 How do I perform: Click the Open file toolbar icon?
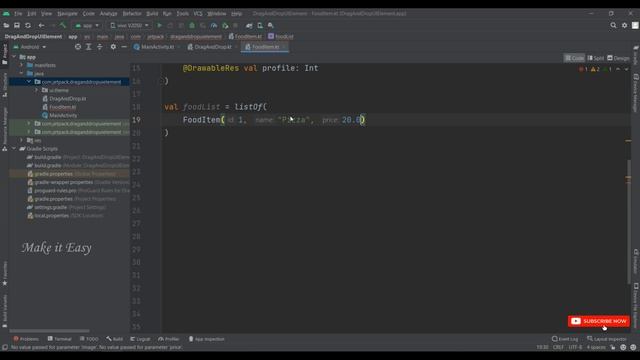[x=6, y=25]
